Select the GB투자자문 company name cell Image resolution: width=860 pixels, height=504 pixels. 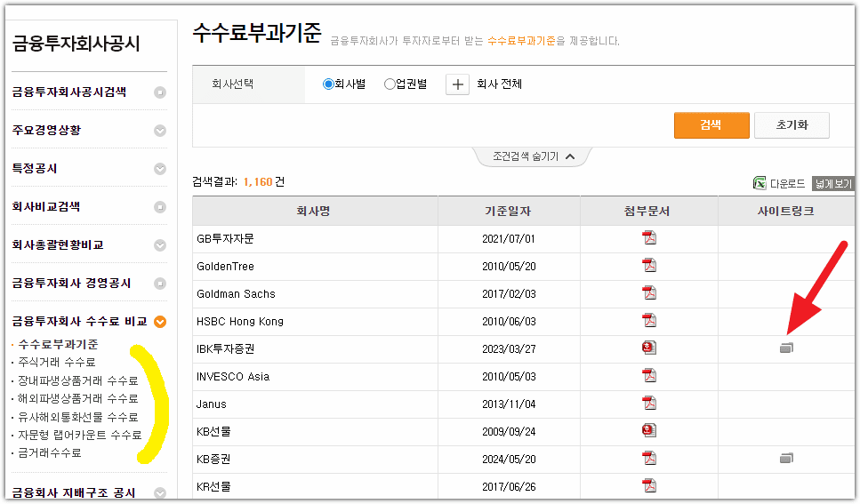[315, 239]
